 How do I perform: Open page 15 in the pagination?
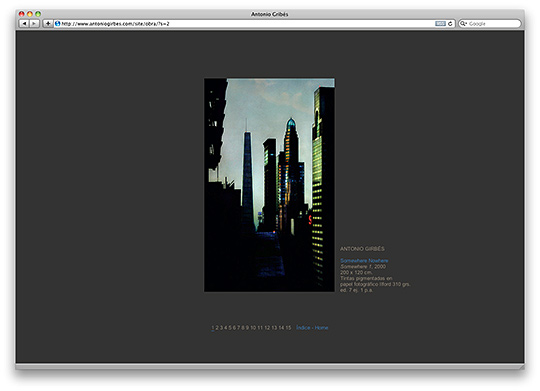point(289,328)
